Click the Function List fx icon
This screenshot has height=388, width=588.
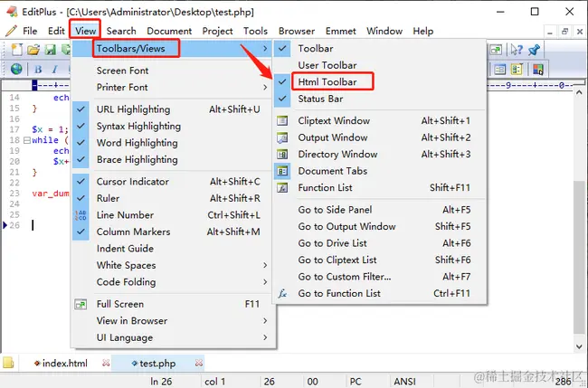click(x=282, y=187)
